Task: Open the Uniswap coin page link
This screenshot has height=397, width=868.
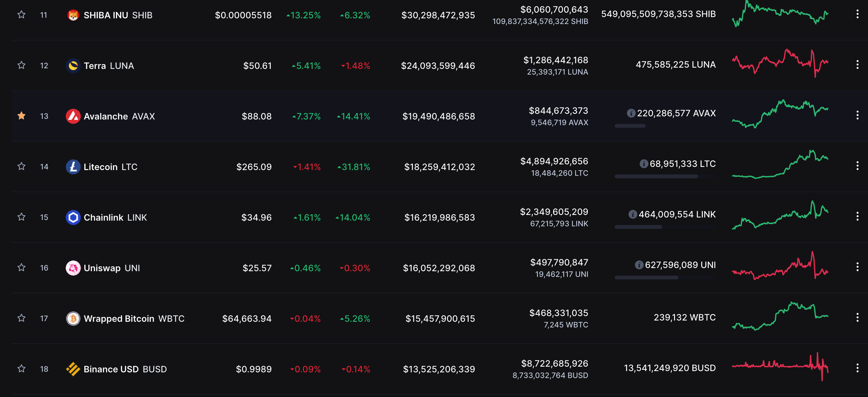Action: coord(102,268)
